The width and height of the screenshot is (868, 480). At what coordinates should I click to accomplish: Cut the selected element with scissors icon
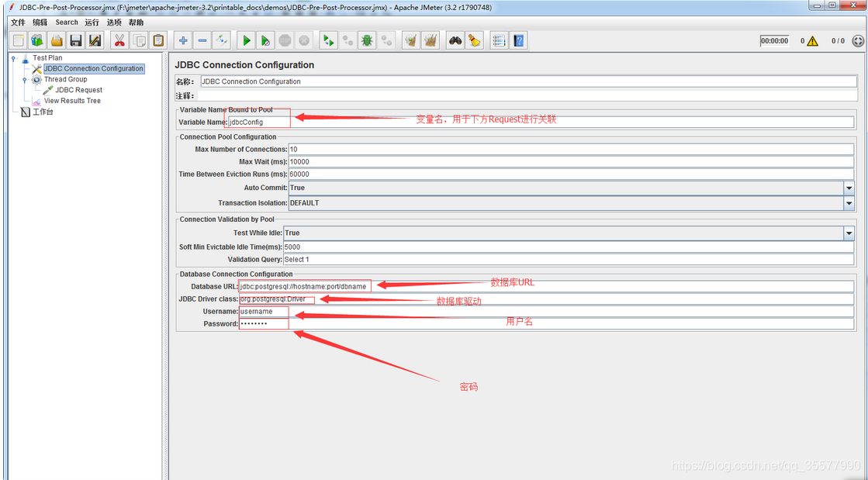click(x=119, y=40)
